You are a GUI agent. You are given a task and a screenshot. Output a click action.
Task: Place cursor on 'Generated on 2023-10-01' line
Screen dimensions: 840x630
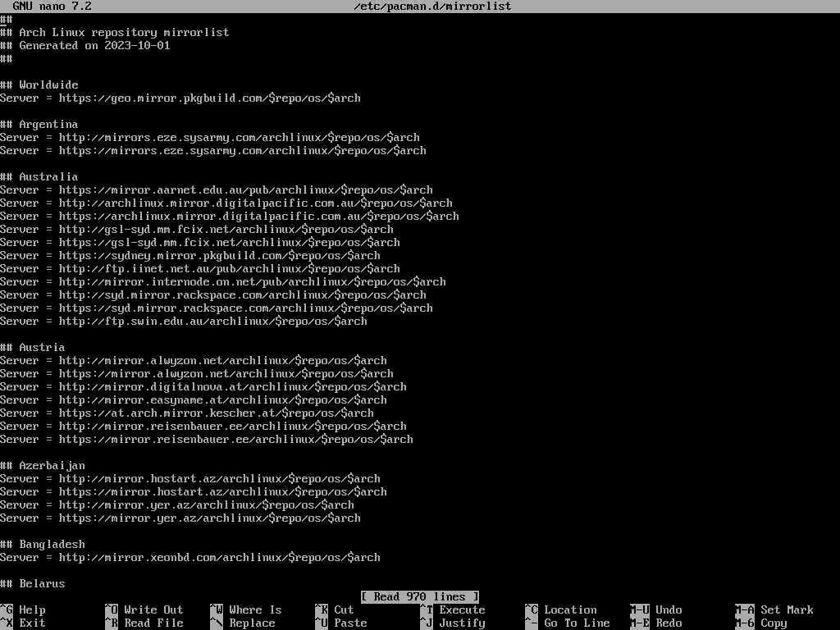[85, 46]
